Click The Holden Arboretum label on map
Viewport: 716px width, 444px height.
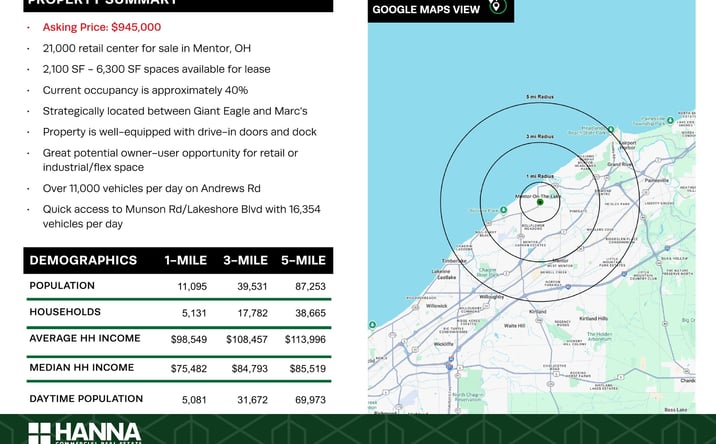(x=599, y=337)
